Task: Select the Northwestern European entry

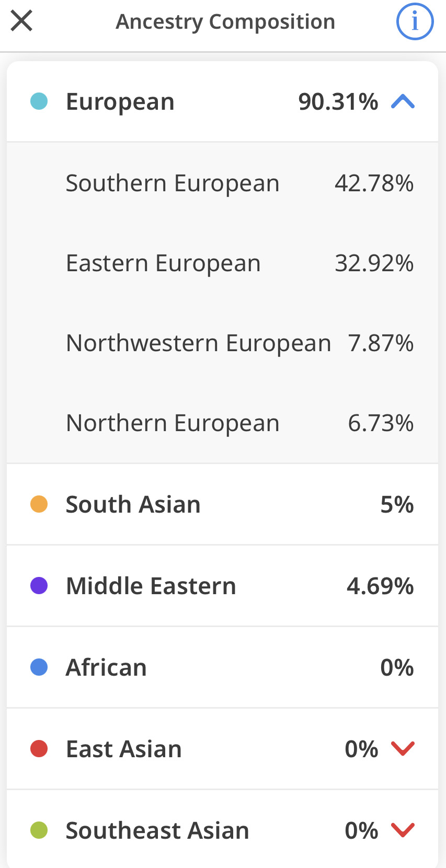Action: 222,343
